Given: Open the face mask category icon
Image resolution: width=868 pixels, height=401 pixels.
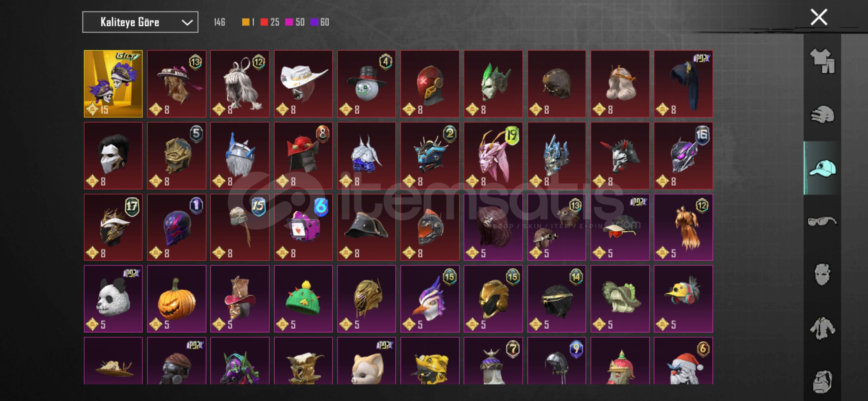Looking at the screenshot, I should pyautogui.click(x=822, y=275).
